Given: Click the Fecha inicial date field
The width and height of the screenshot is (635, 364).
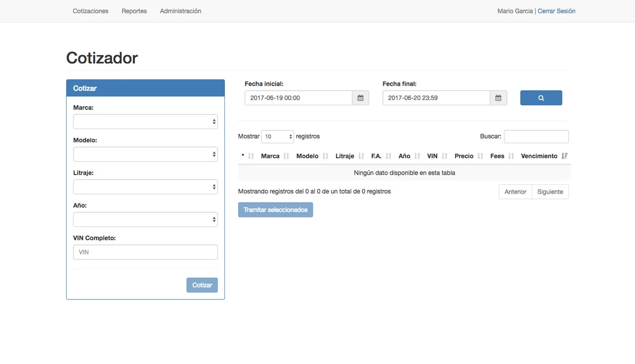Looking at the screenshot, I should 298,98.
